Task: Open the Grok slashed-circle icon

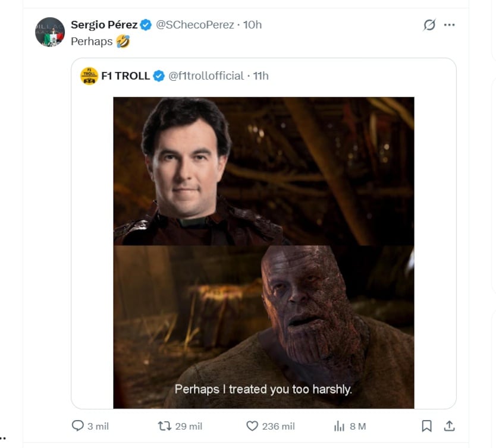Action: [x=429, y=25]
